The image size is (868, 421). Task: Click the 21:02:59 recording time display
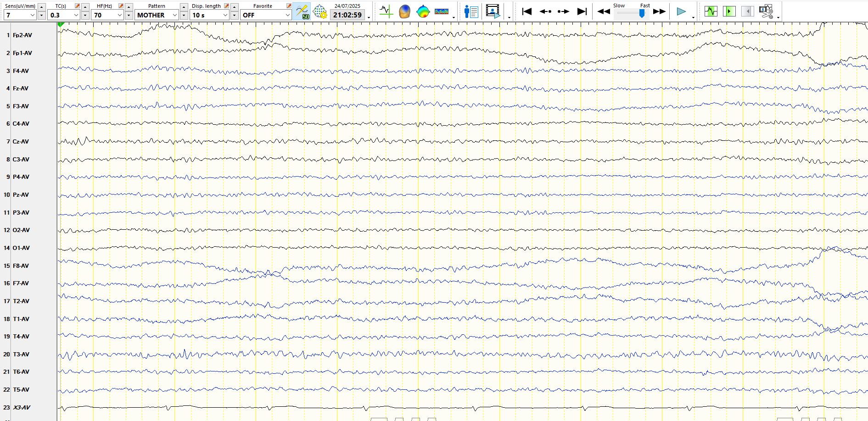pos(347,15)
